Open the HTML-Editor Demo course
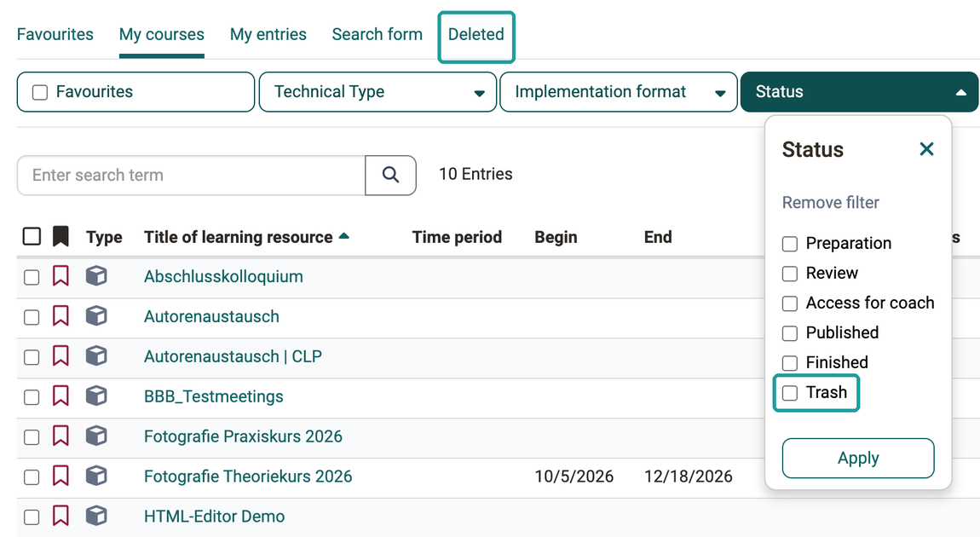 [215, 517]
